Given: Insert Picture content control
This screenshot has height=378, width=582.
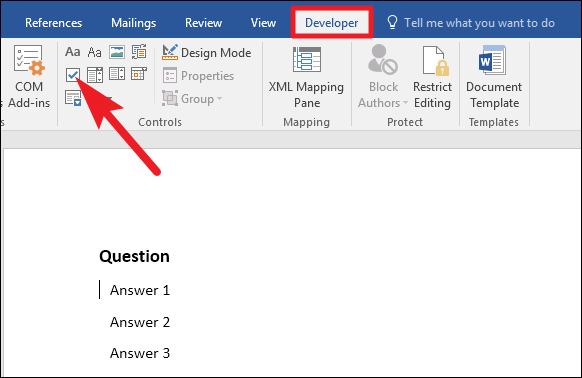Looking at the screenshot, I should pyautogui.click(x=117, y=52).
